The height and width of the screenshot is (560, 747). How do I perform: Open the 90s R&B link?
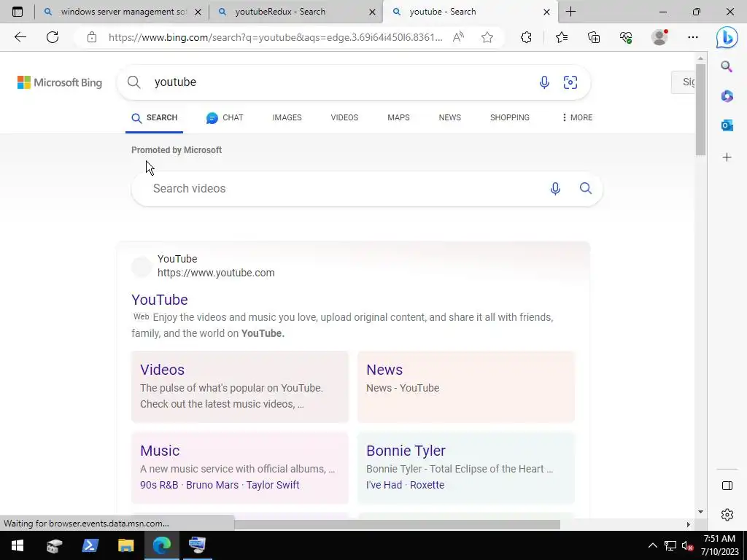tap(159, 485)
